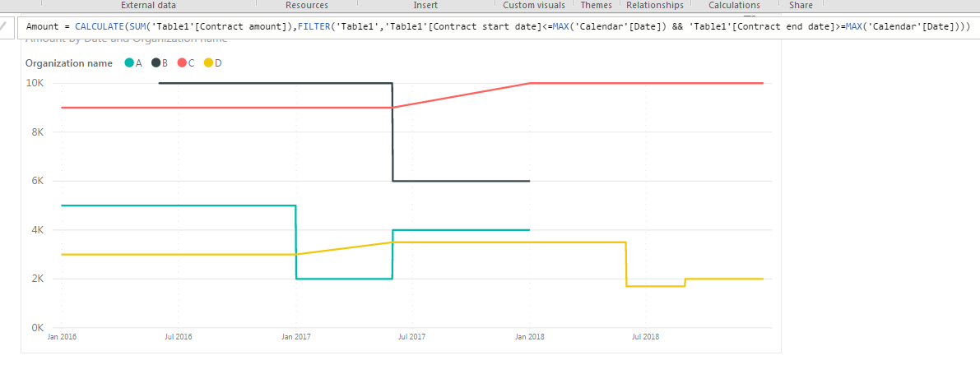980x383 pixels.
Task: Click the 2K y-axis label
Action: (37, 279)
